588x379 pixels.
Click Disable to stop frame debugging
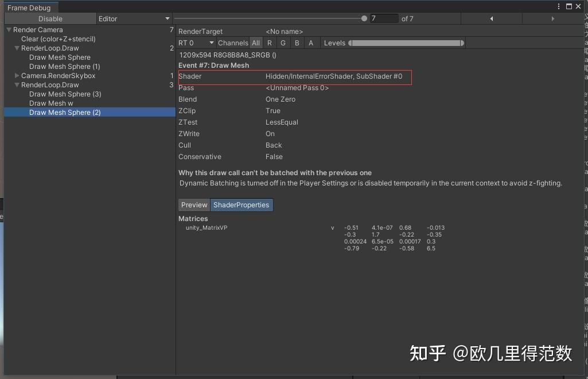click(x=50, y=18)
